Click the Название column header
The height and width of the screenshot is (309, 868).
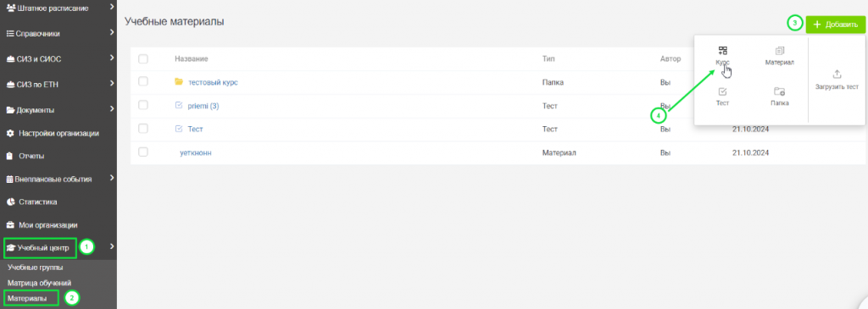coord(191,58)
